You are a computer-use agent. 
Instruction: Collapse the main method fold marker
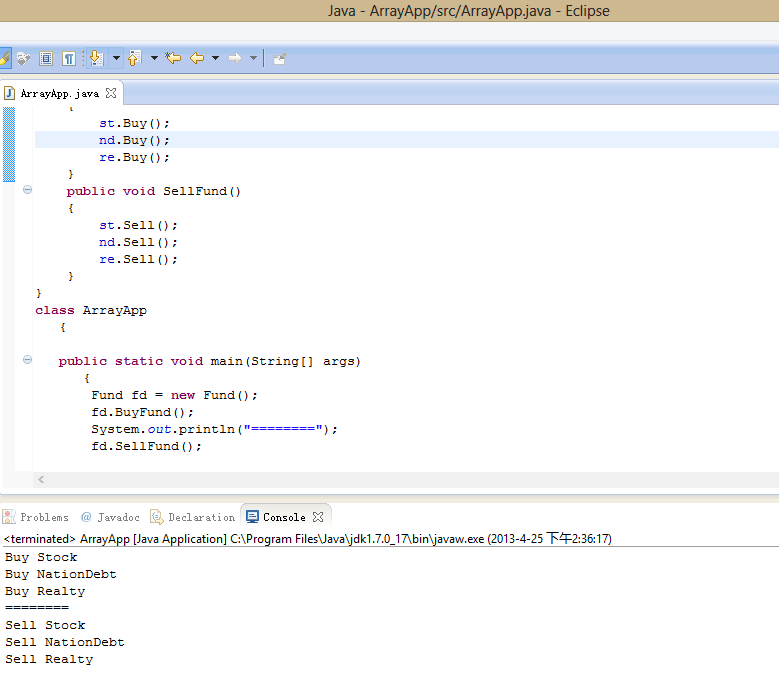tap(27, 359)
